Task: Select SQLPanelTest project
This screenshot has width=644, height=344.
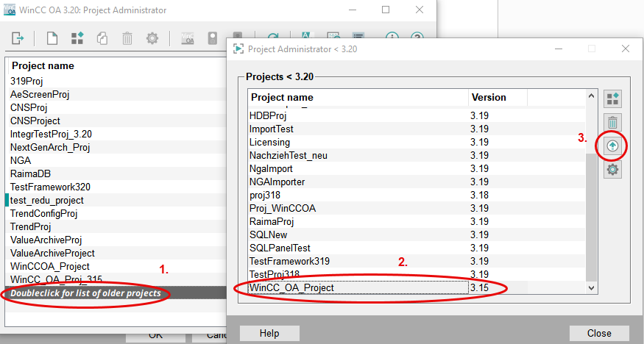Action: [x=417, y=248]
